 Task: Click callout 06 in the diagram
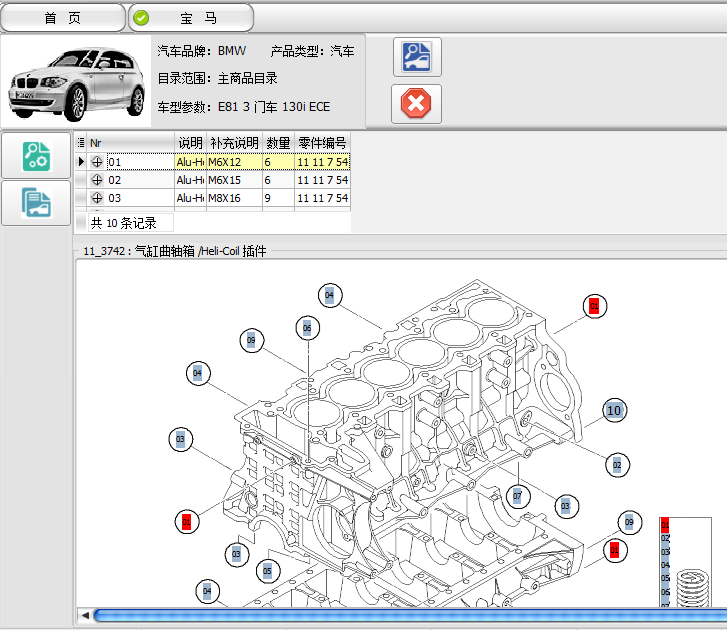point(307,328)
